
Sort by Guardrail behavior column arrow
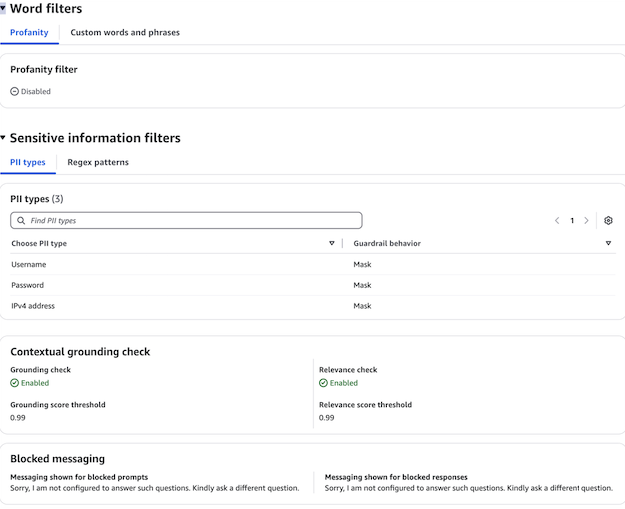[608, 243]
